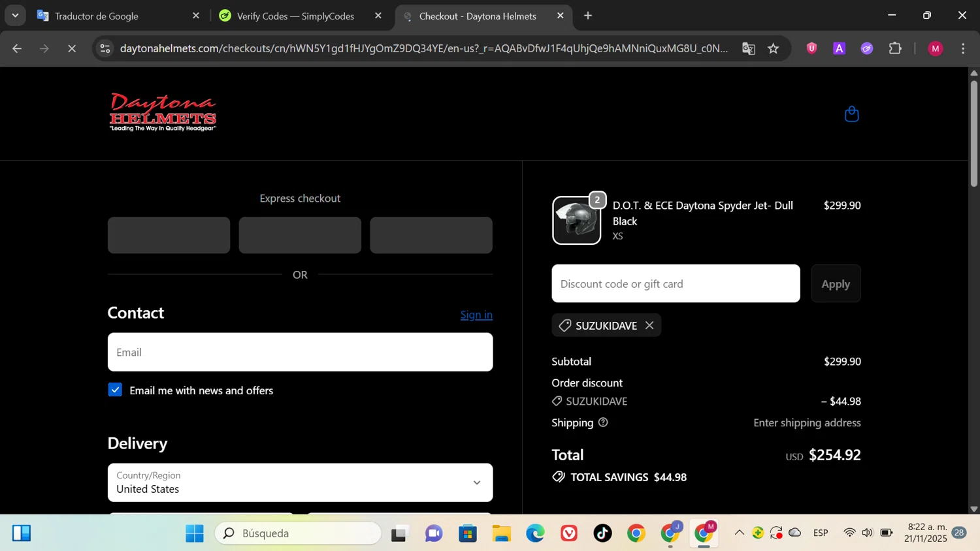980x551 pixels.
Task: Remove the SUZUKIDAVE discount code chip
Action: [649, 325]
